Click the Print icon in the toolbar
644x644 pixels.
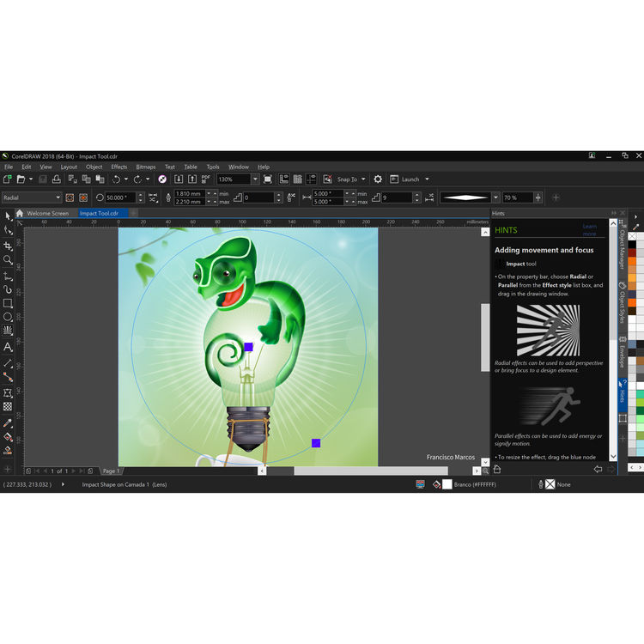tap(56, 179)
